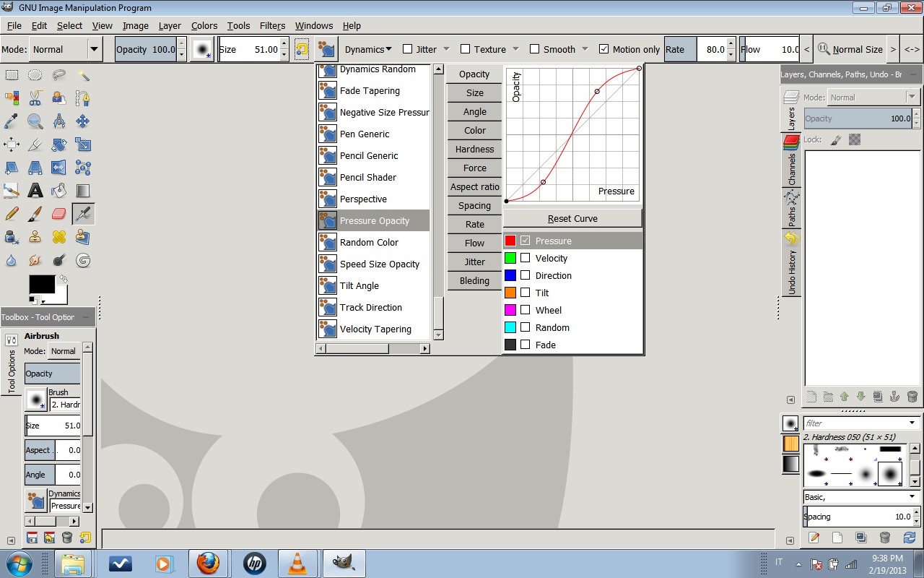
Task: Uncheck the Pressure input checkbox
Action: (x=525, y=241)
